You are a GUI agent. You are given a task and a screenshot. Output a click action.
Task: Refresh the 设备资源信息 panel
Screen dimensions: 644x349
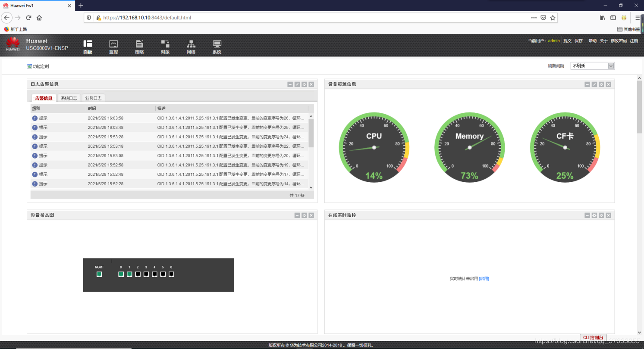[x=601, y=84]
